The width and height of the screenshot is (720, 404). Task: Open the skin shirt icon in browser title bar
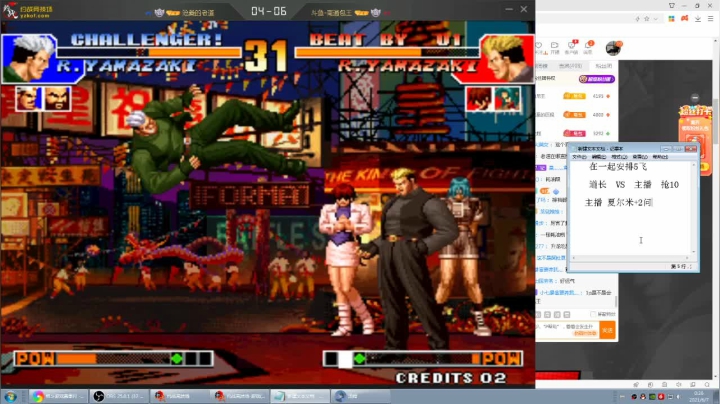pos(671,6)
